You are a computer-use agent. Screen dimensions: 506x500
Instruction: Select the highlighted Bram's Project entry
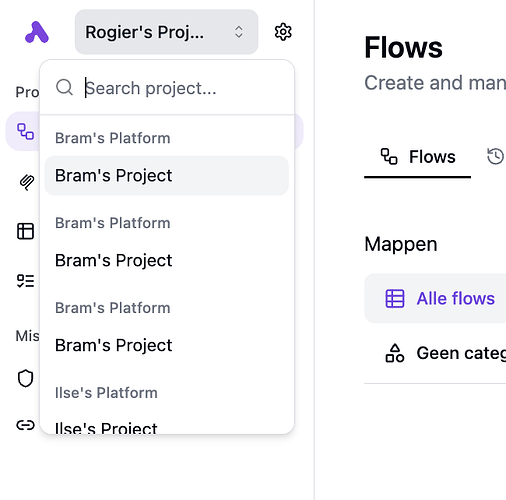[x=167, y=176]
